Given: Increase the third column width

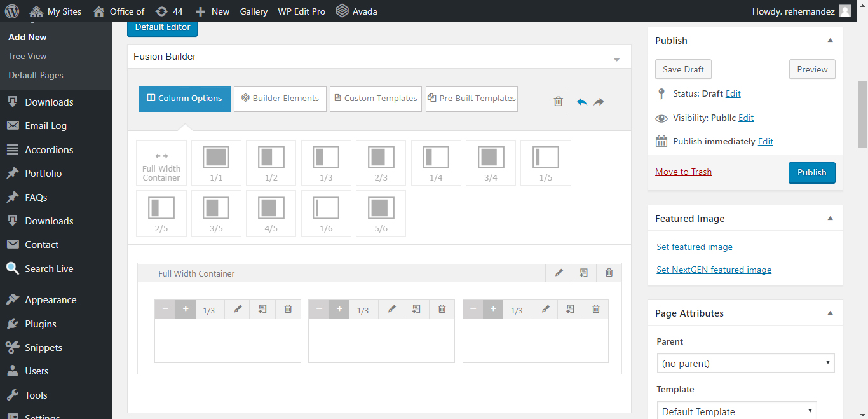Looking at the screenshot, I should click(493, 310).
